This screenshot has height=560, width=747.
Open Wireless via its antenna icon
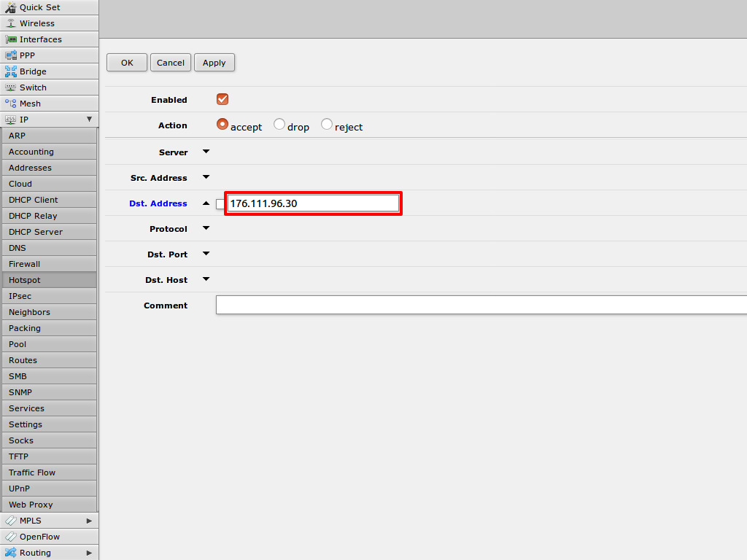[10, 23]
